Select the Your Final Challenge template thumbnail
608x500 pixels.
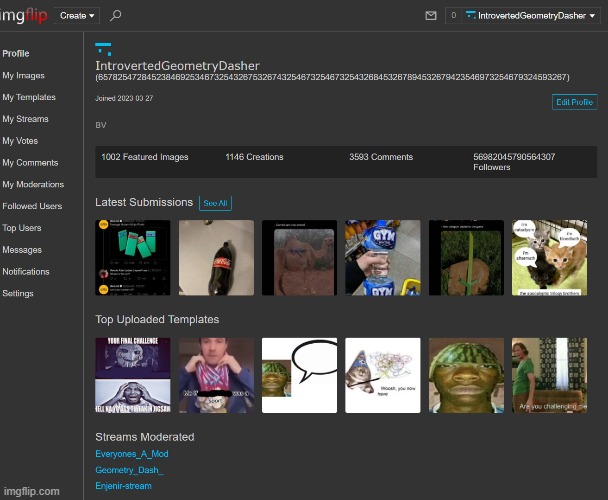[132, 375]
